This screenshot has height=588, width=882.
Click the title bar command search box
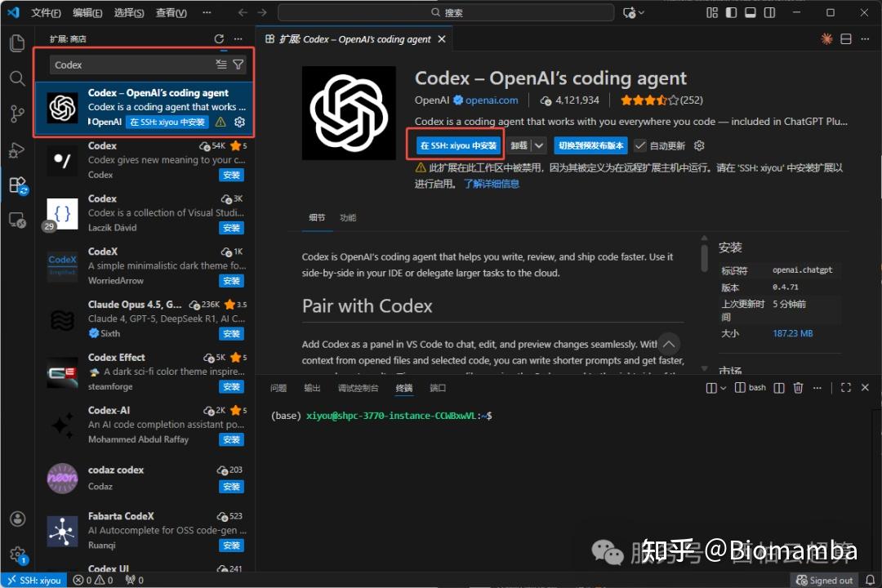(x=446, y=12)
